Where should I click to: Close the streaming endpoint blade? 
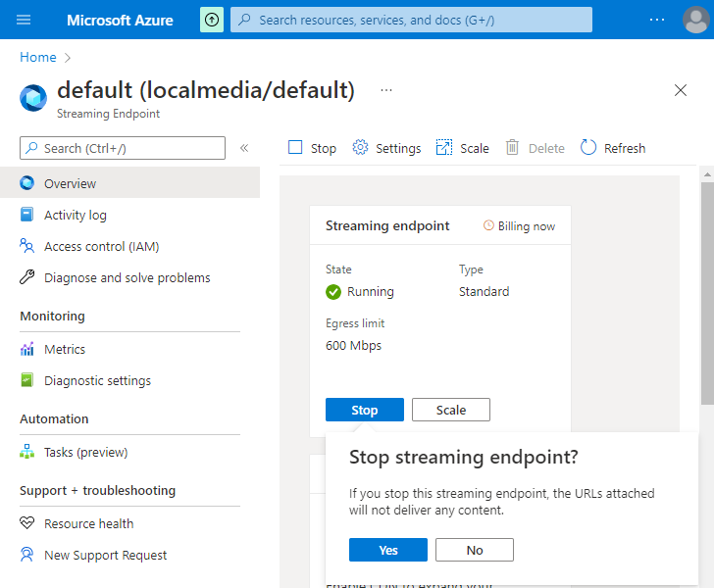(x=681, y=90)
